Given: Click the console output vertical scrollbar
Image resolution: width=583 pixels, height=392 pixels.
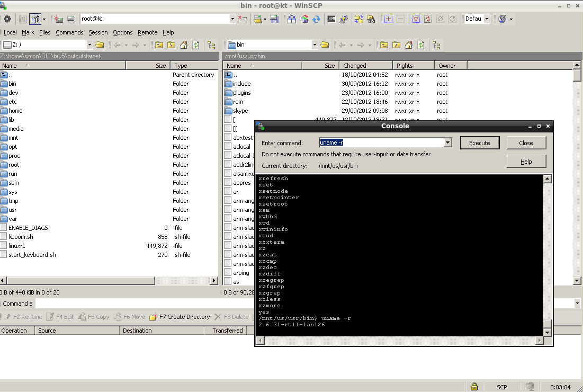Looking at the screenshot, I should (548, 254).
